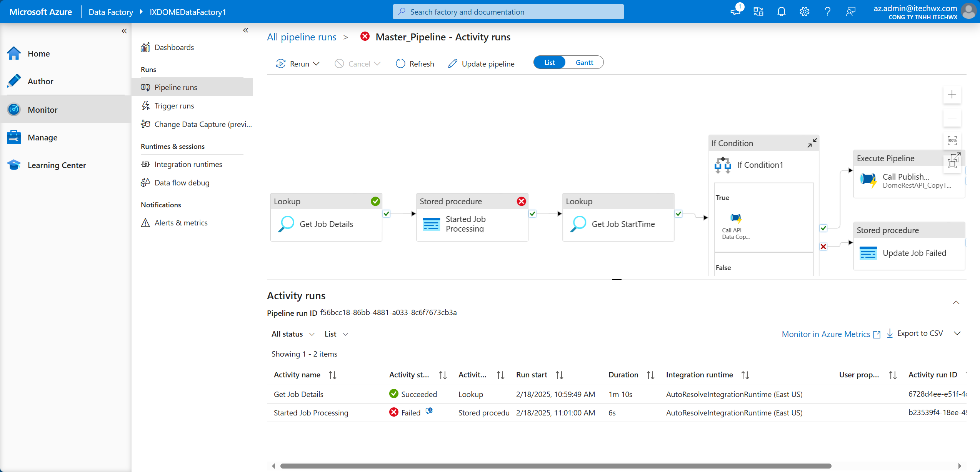Zoom in on the pipeline canvas

952,94
